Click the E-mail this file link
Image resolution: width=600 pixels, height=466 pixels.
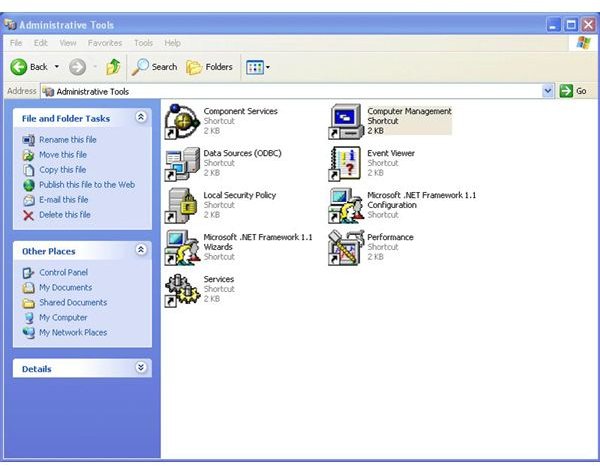click(x=64, y=200)
